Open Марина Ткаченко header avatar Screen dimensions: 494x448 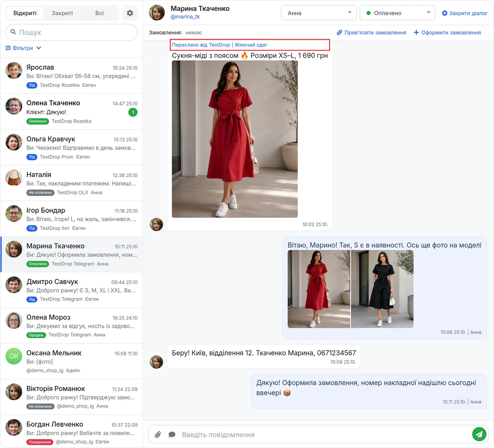157,13
